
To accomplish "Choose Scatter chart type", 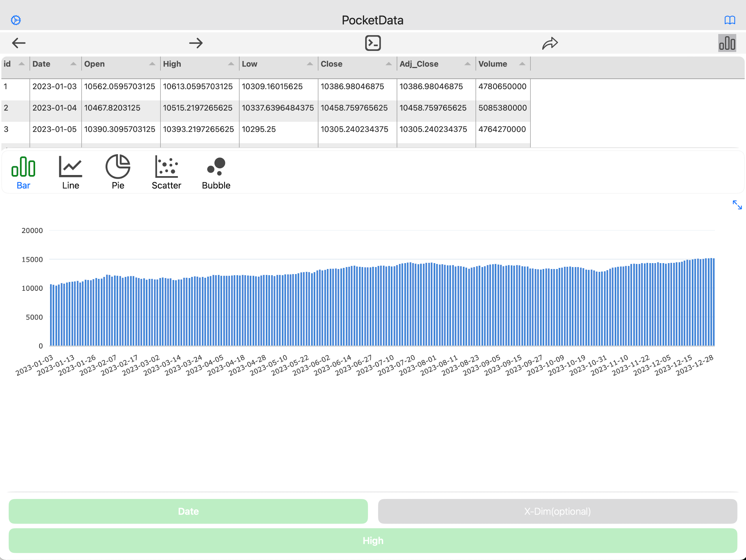I will click(x=166, y=172).
